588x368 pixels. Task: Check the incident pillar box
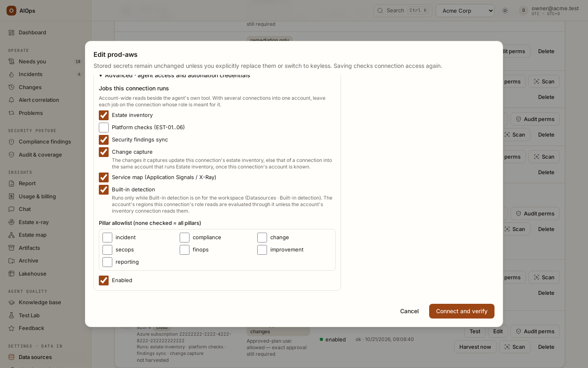(107, 238)
